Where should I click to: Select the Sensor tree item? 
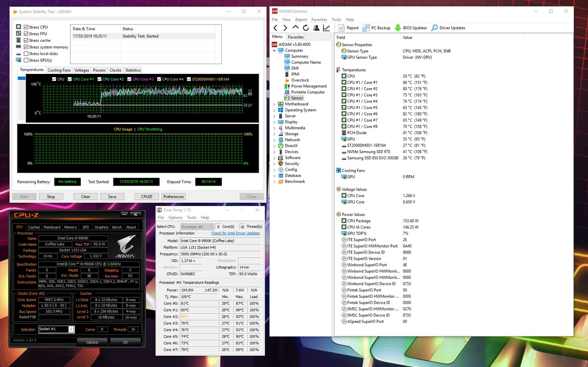point(297,98)
